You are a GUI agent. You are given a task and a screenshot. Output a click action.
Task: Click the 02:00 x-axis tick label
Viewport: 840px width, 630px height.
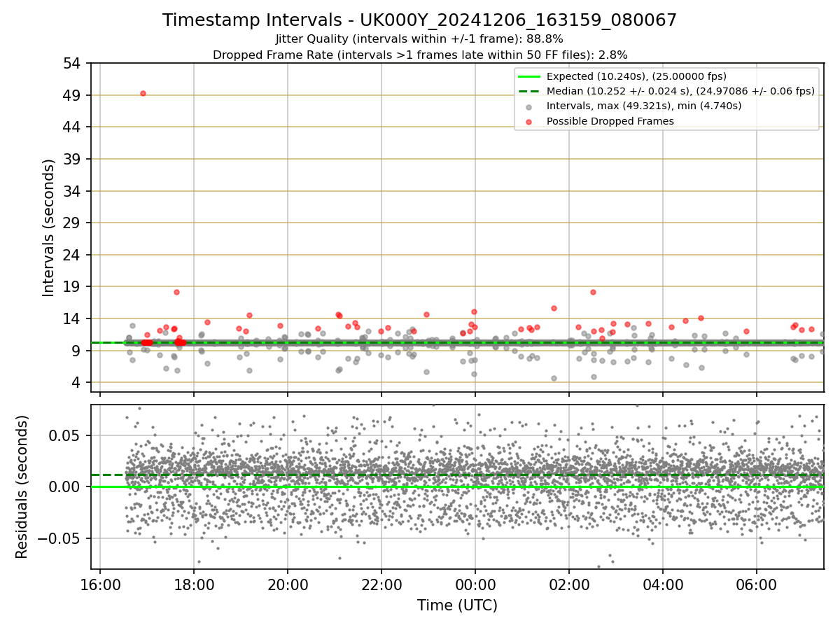(569, 584)
